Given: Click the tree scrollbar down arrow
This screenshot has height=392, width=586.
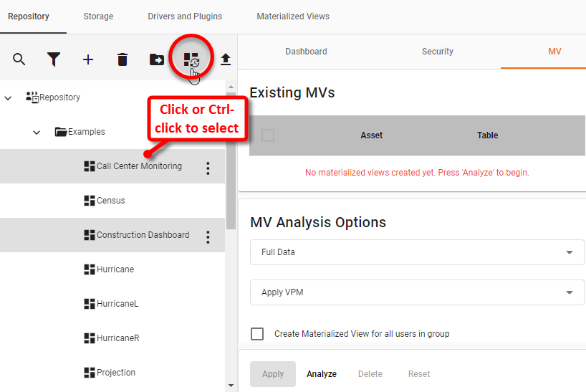Looking at the screenshot, I should [x=231, y=386].
